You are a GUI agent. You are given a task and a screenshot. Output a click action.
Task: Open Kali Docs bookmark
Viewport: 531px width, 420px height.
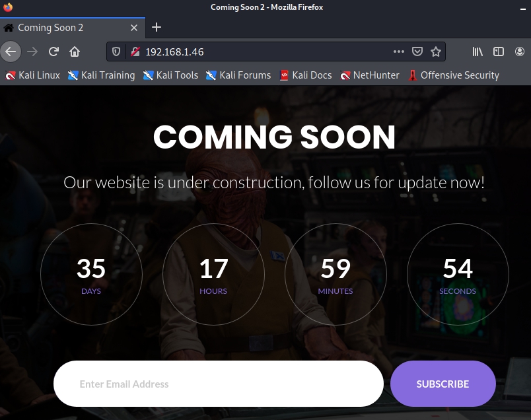point(306,75)
